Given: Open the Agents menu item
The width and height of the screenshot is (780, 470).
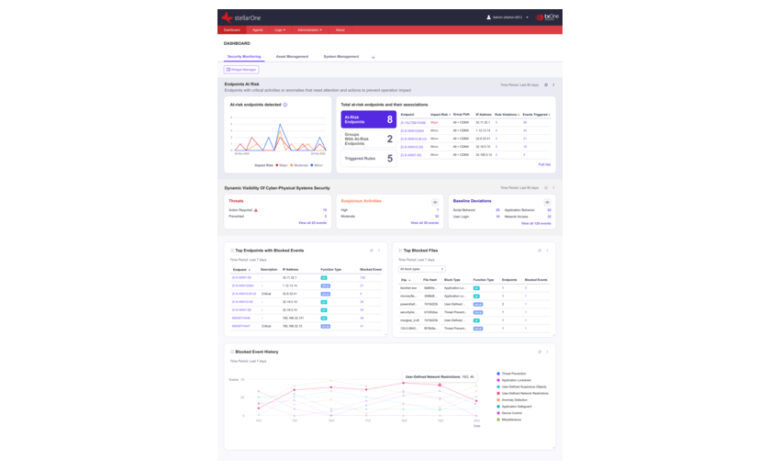Looking at the screenshot, I should tap(257, 31).
